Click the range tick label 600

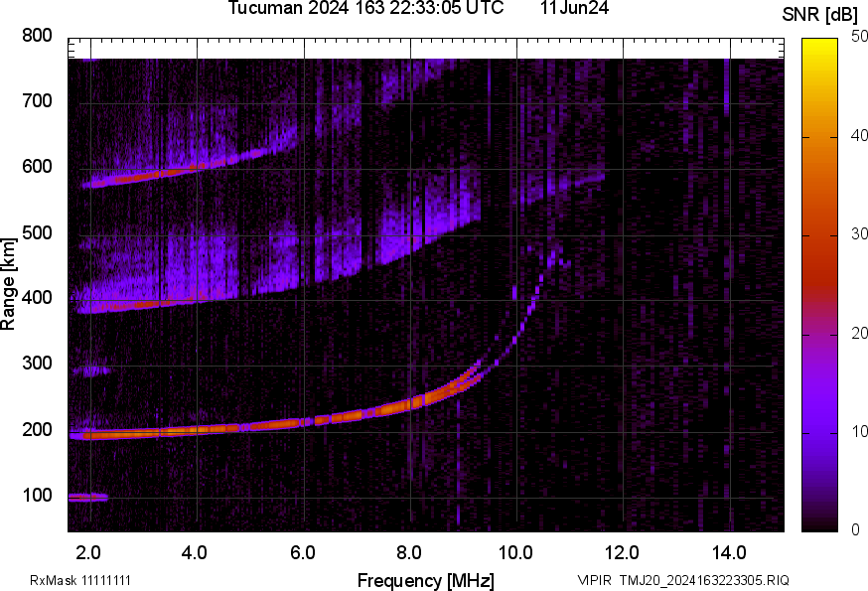[37, 166]
